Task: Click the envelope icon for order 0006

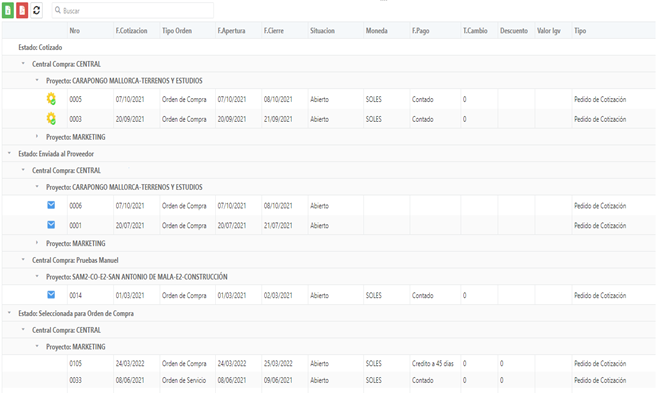Action: click(x=51, y=205)
